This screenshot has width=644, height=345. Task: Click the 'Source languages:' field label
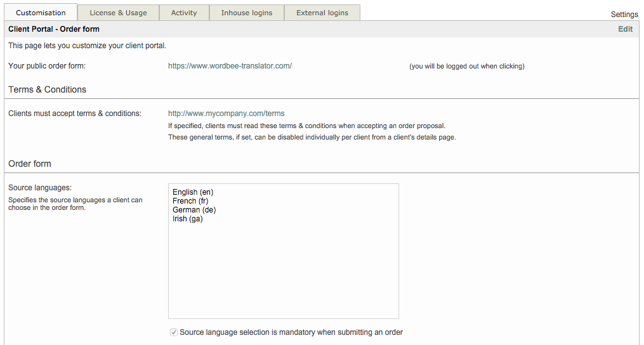[x=40, y=188]
